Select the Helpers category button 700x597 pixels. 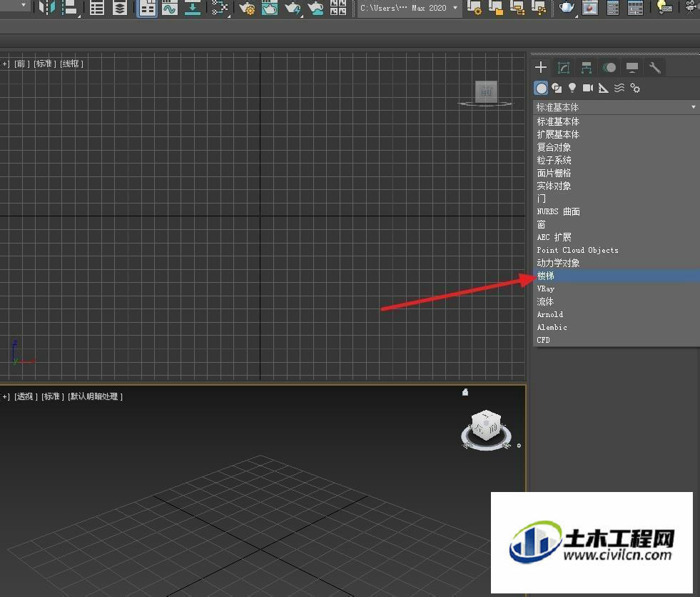click(604, 88)
